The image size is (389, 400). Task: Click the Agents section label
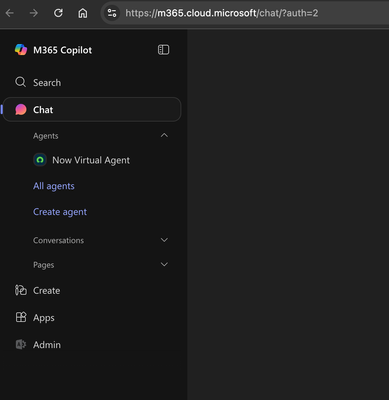point(46,136)
